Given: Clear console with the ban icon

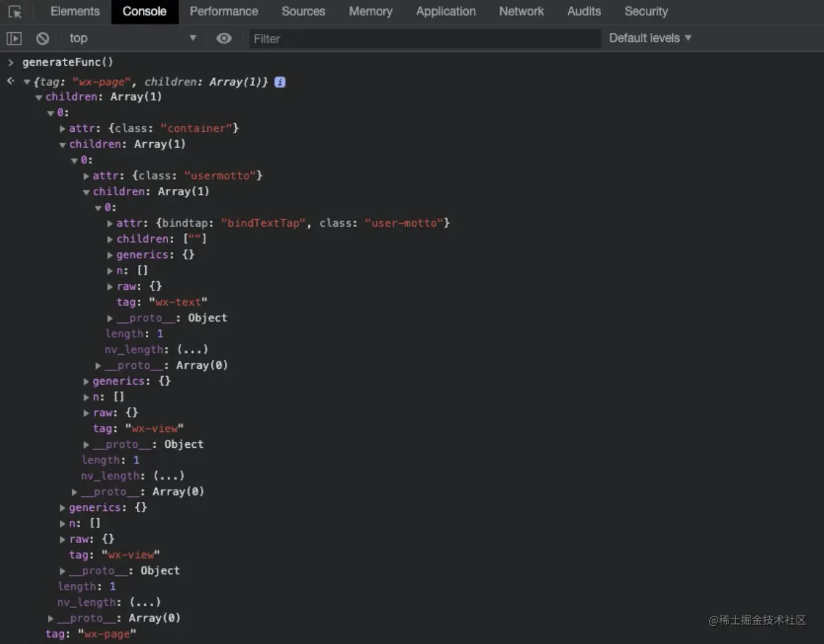Looking at the screenshot, I should (43, 38).
